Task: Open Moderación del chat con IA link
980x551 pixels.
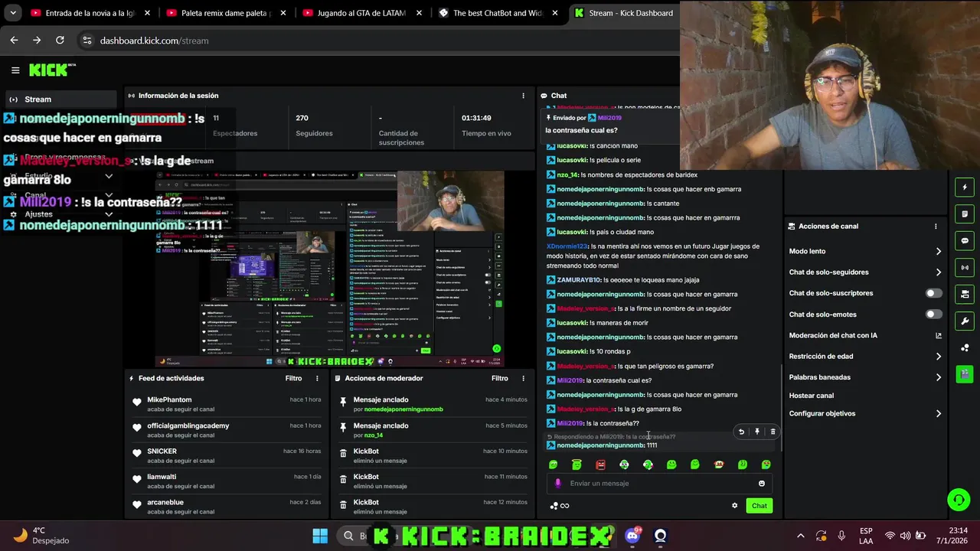Action: [865, 335]
